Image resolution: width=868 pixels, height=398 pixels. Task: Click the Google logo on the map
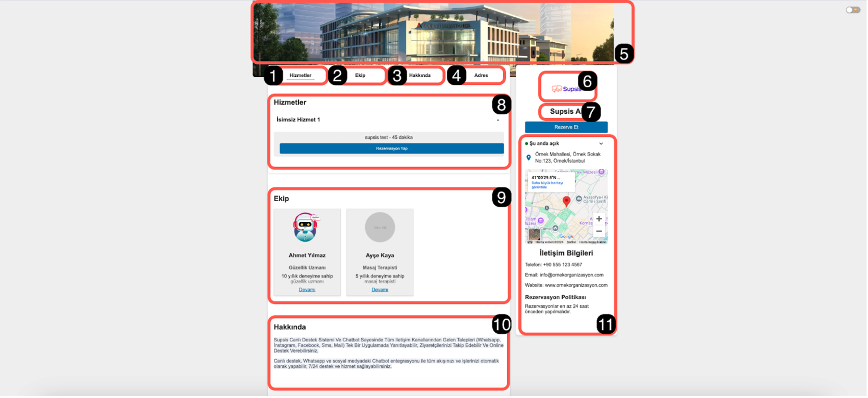coord(567,237)
